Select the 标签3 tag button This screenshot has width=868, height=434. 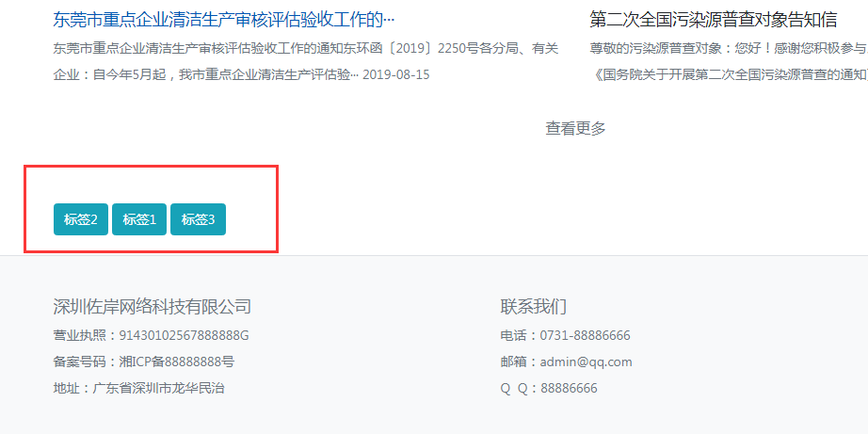point(198,219)
